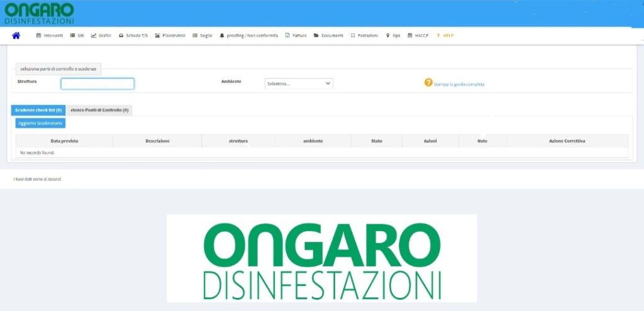Expand the Ambiente Seleziona dropdown

tap(299, 84)
